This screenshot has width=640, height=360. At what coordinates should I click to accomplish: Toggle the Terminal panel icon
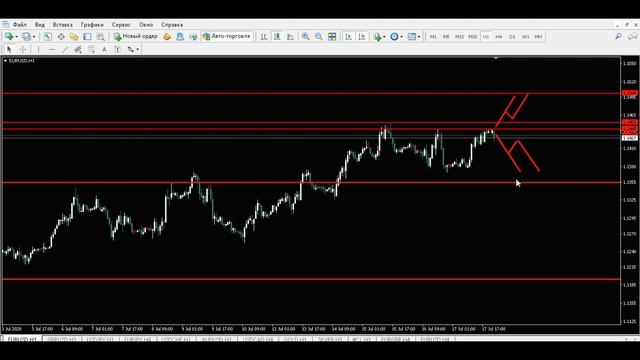[x=87, y=37]
